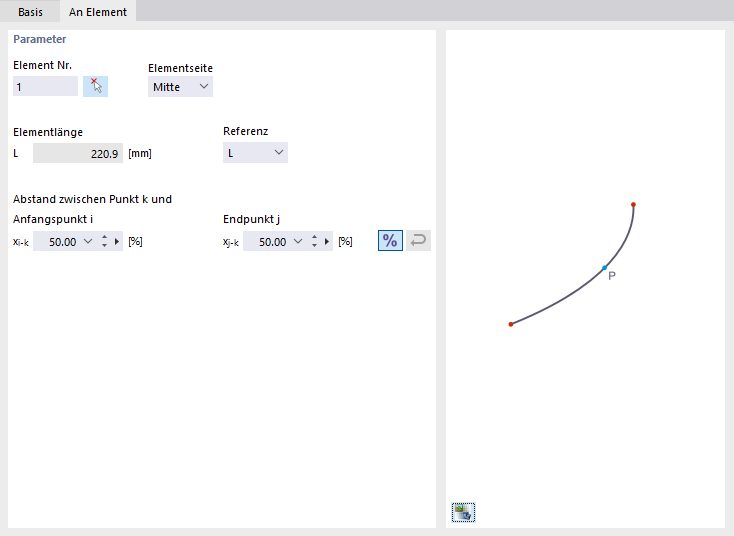The height and width of the screenshot is (536, 734).
Task: Increase xi-k value with spinner up arrow
Action: tap(104, 238)
